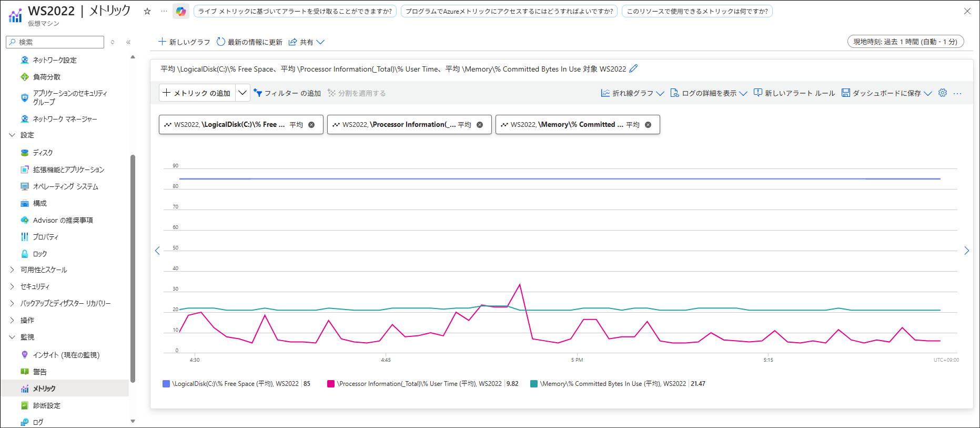This screenshot has width=980, height=428.
Task: Click the オペレーティング システム icon
Action: [25, 186]
